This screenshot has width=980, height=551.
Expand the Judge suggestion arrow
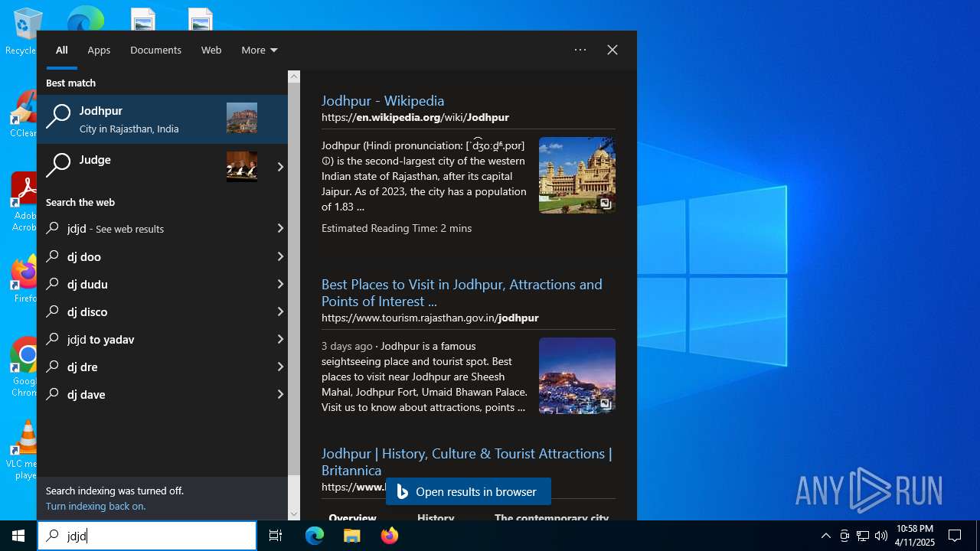coord(280,167)
